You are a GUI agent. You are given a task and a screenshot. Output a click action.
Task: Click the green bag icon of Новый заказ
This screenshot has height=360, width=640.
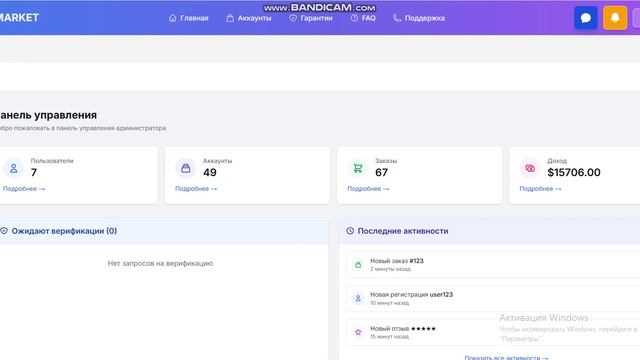tap(358, 264)
